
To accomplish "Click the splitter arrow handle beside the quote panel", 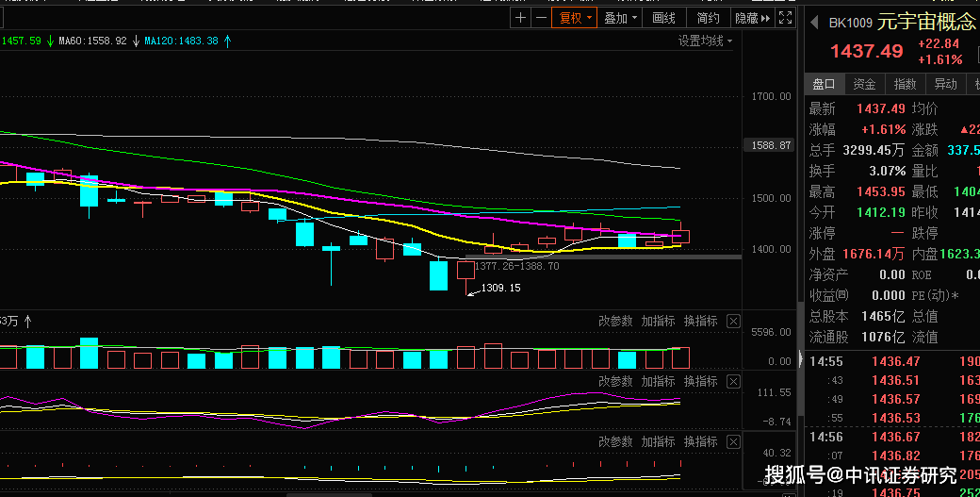I will (x=801, y=358).
